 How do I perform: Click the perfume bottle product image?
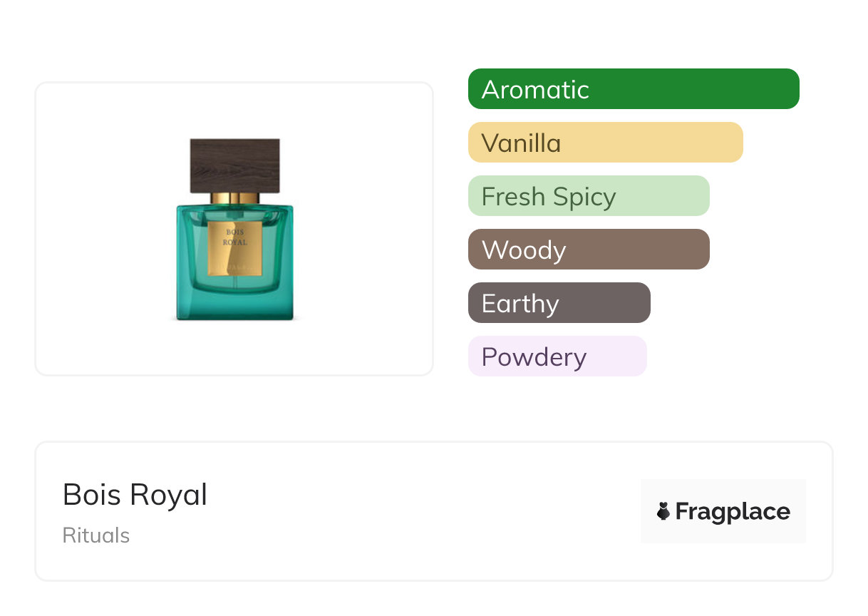pyautogui.click(x=234, y=230)
